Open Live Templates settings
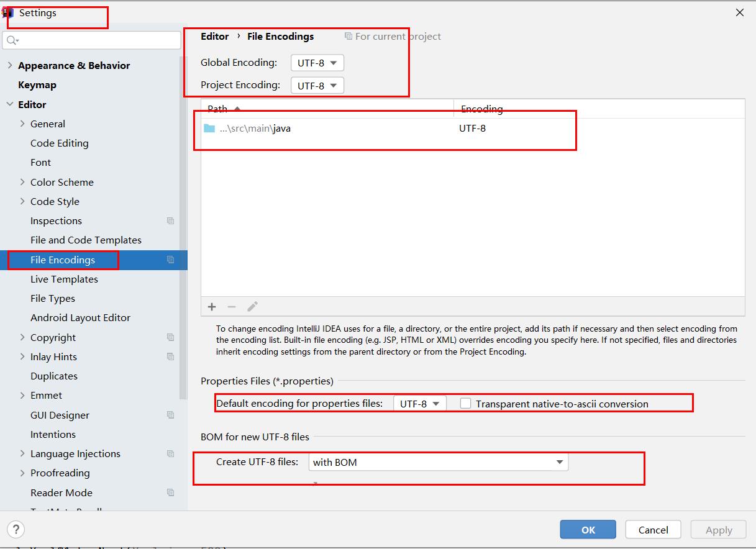Screen dimensions: 756x549 [x=64, y=279]
